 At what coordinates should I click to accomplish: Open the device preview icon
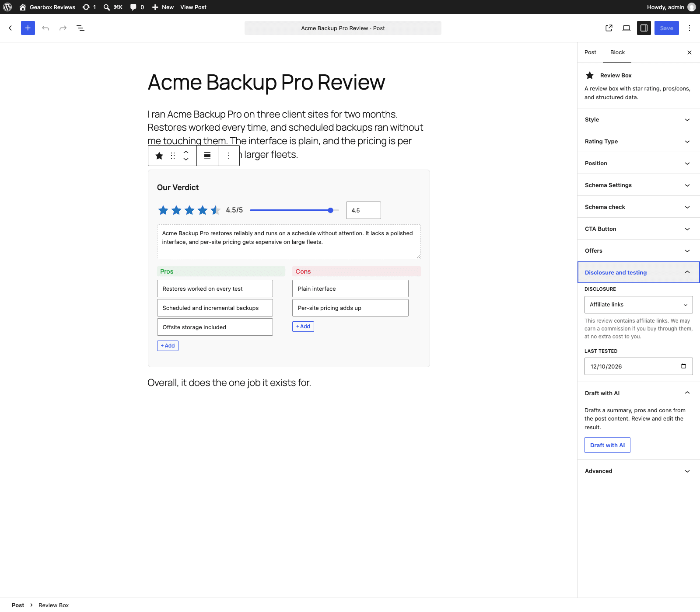pos(626,28)
